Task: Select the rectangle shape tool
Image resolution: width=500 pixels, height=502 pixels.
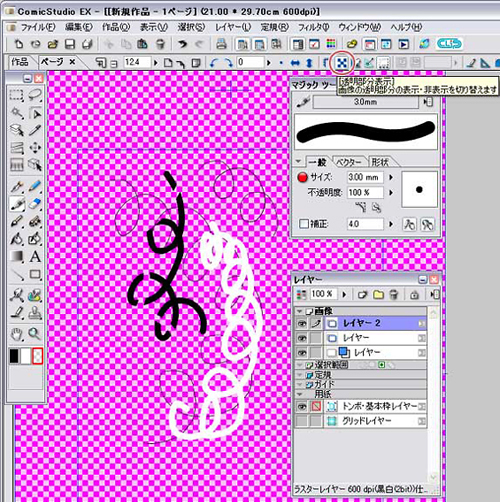Action: pos(35,274)
